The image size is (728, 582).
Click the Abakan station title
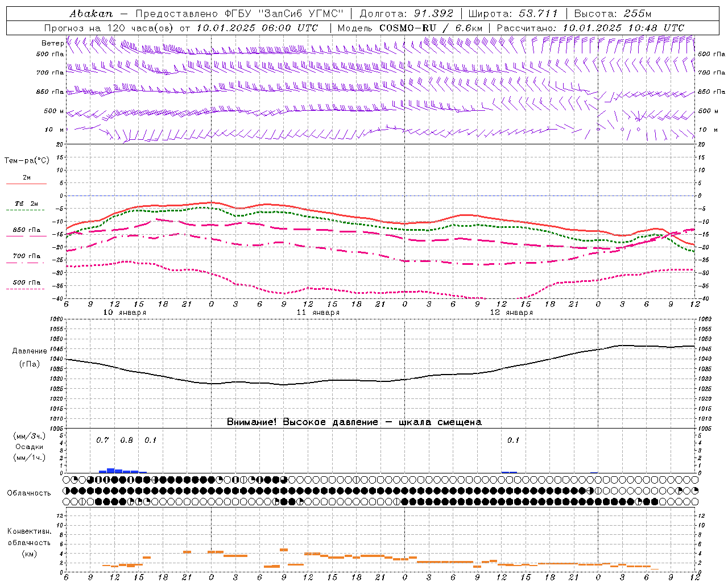(91, 13)
